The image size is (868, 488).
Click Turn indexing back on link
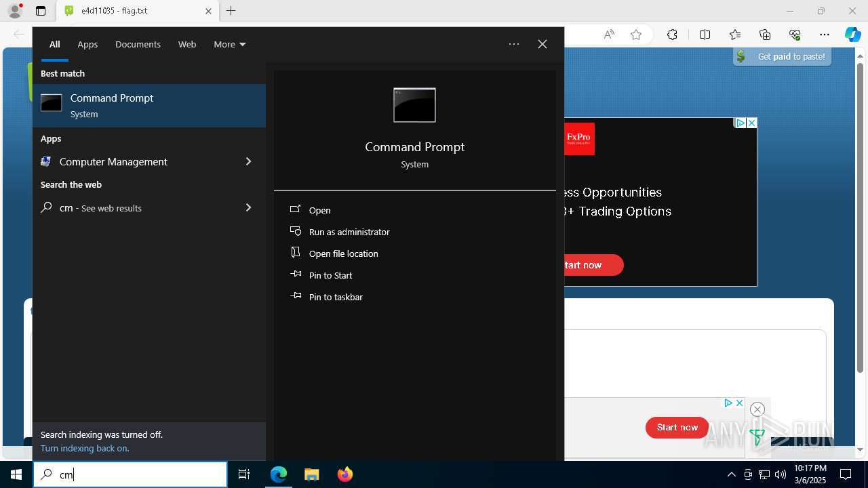tap(85, 448)
